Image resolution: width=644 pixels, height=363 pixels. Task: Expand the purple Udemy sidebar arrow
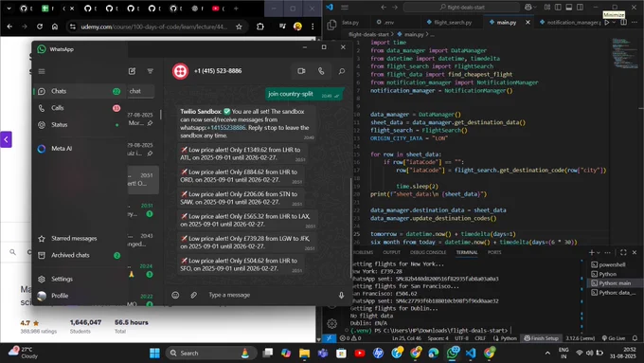[6, 139]
